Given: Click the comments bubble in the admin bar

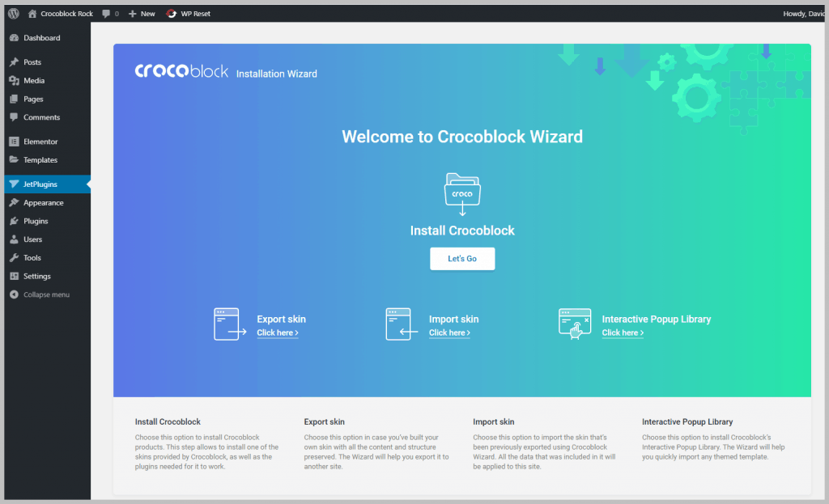Looking at the screenshot, I should point(105,13).
